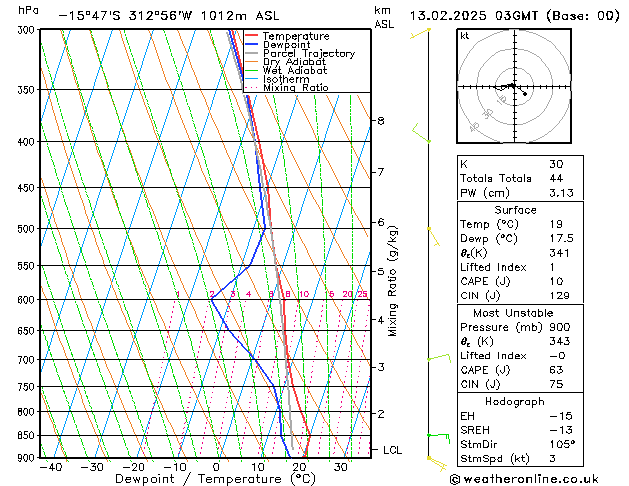Click the weatheronline.co.uk copyright text
629x486 pixels.
point(524,479)
